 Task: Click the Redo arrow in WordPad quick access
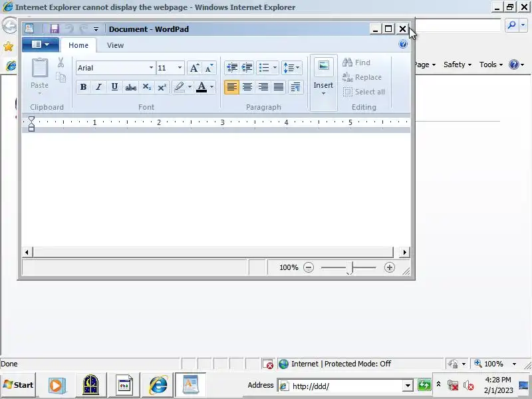click(x=83, y=29)
